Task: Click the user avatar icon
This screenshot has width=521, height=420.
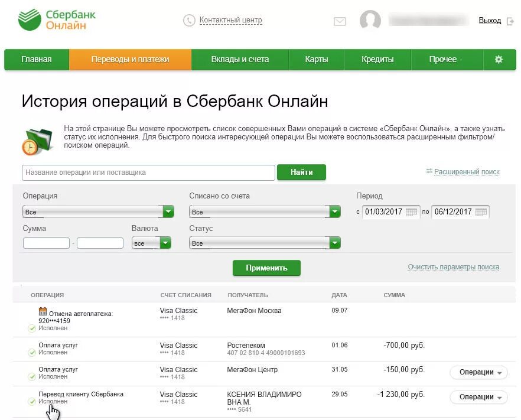Action: (x=370, y=20)
